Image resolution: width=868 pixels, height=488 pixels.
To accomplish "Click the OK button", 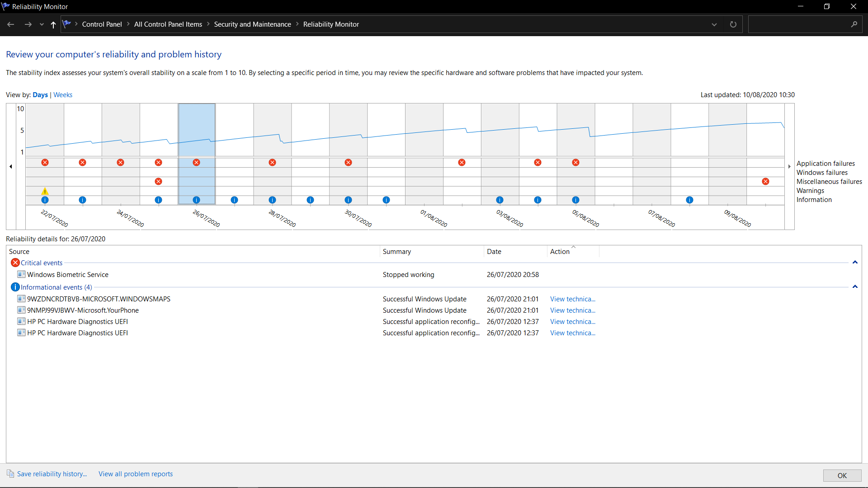I will 842,475.
